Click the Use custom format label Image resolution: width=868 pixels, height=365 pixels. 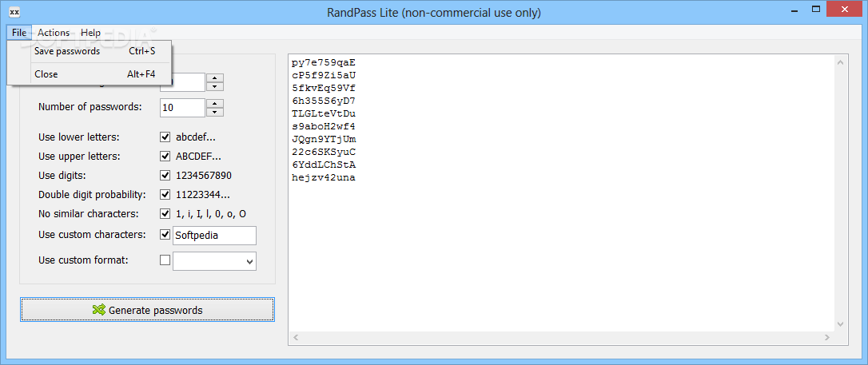tap(83, 260)
